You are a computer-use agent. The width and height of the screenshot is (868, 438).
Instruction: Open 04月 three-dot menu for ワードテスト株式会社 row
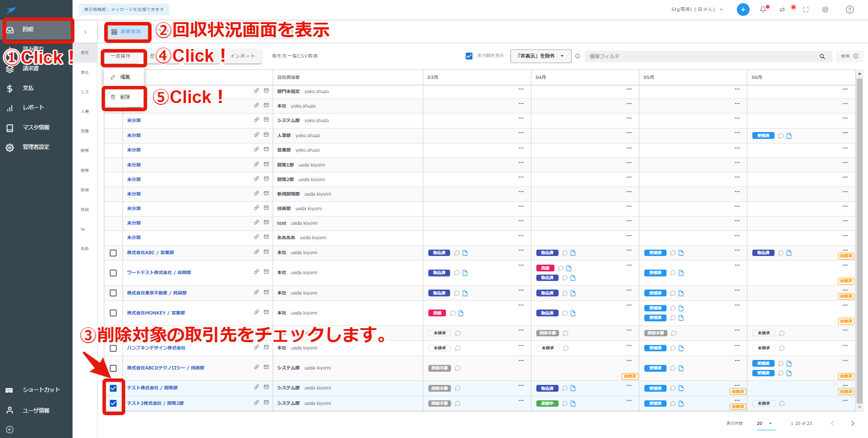629,265
